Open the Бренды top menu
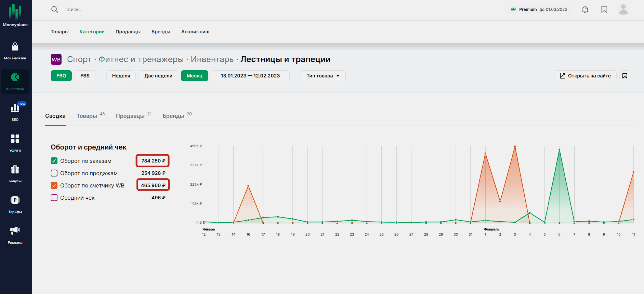644x294 pixels. coord(161,32)
